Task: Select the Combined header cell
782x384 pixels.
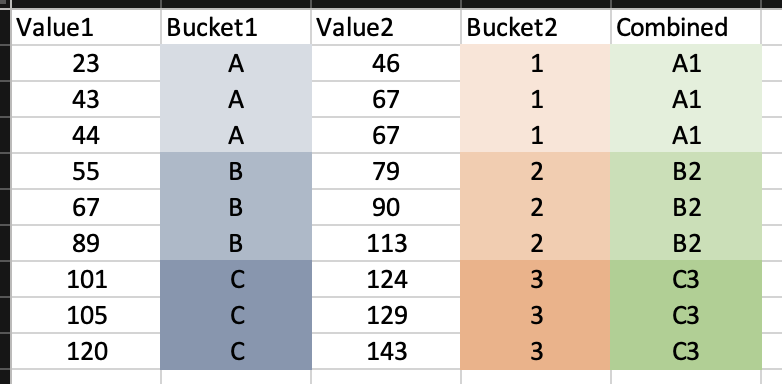Action: [x=686, y=27]
